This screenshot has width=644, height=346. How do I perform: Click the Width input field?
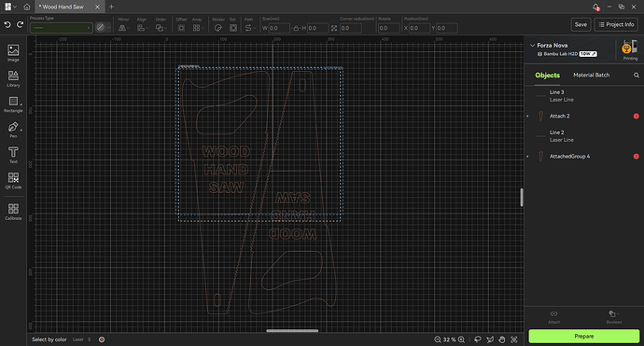click(x=279, y=28)
